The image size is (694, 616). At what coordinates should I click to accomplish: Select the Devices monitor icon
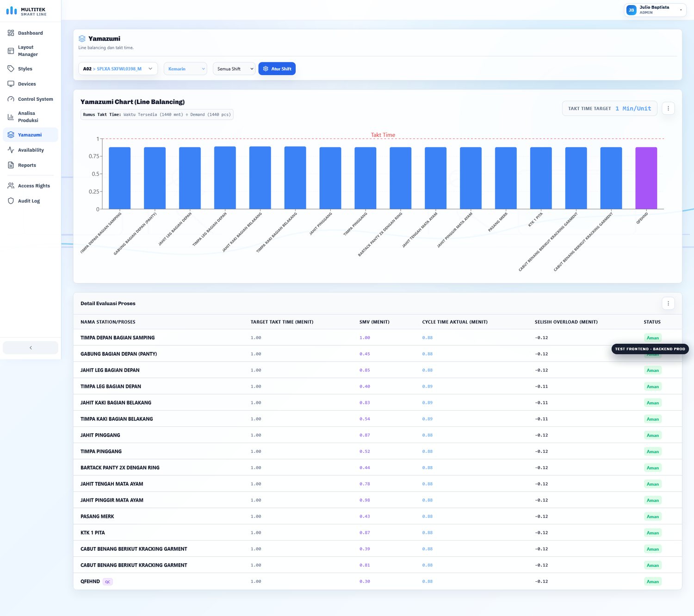11,84
